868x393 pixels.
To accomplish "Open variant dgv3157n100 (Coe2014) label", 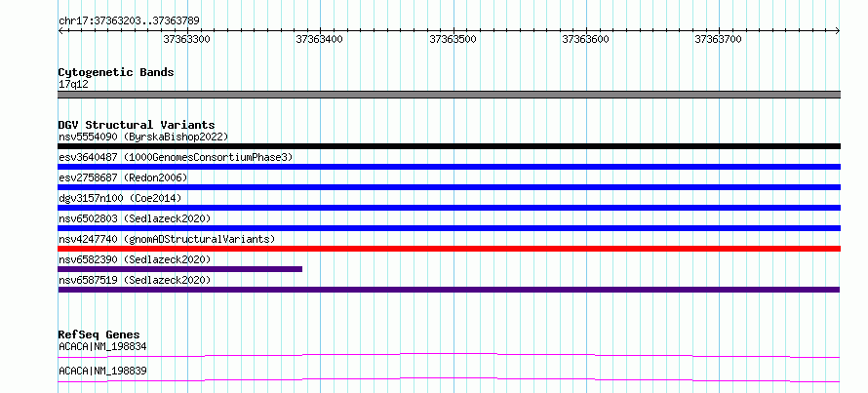I will tap(120, 198).
